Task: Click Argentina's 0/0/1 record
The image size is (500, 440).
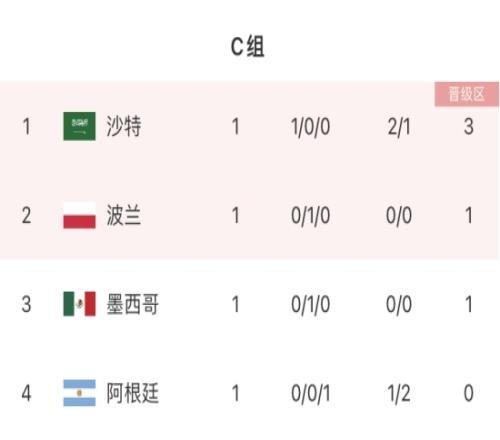Action: (310, 393)
